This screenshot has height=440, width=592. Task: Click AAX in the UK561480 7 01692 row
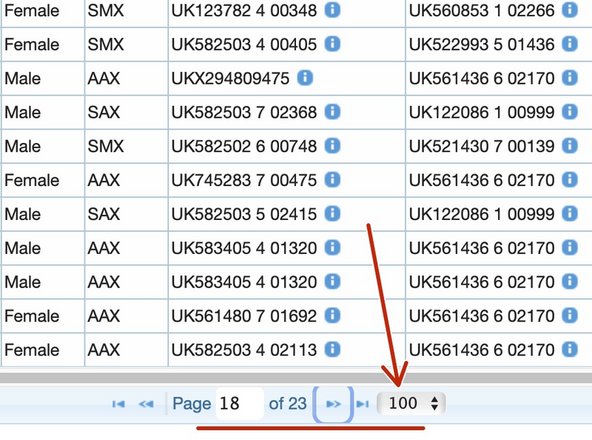104,316
